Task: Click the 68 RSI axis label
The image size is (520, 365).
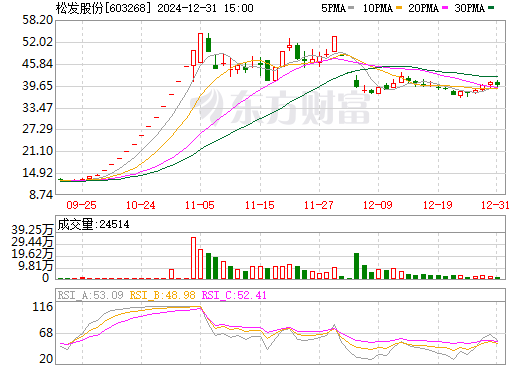Action: 46,333
